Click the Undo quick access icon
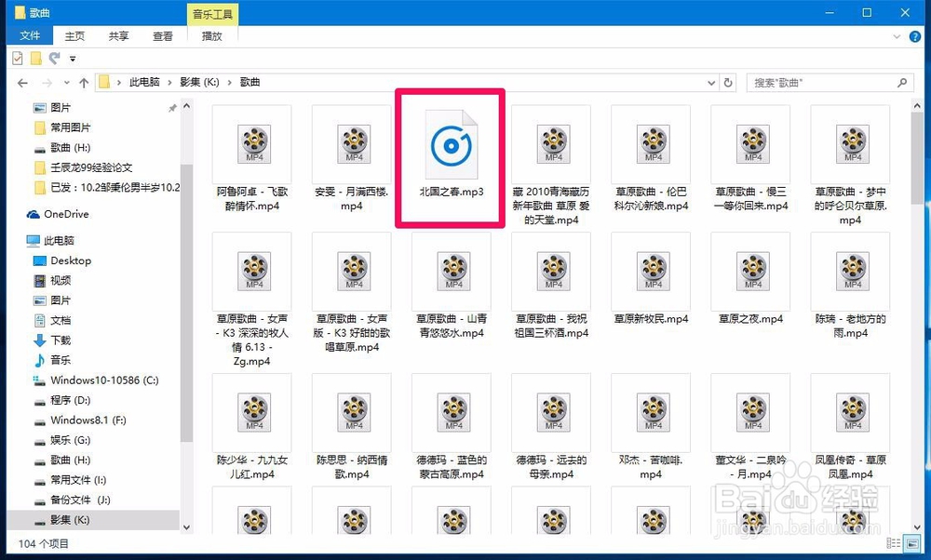 (x=55, y=58)
